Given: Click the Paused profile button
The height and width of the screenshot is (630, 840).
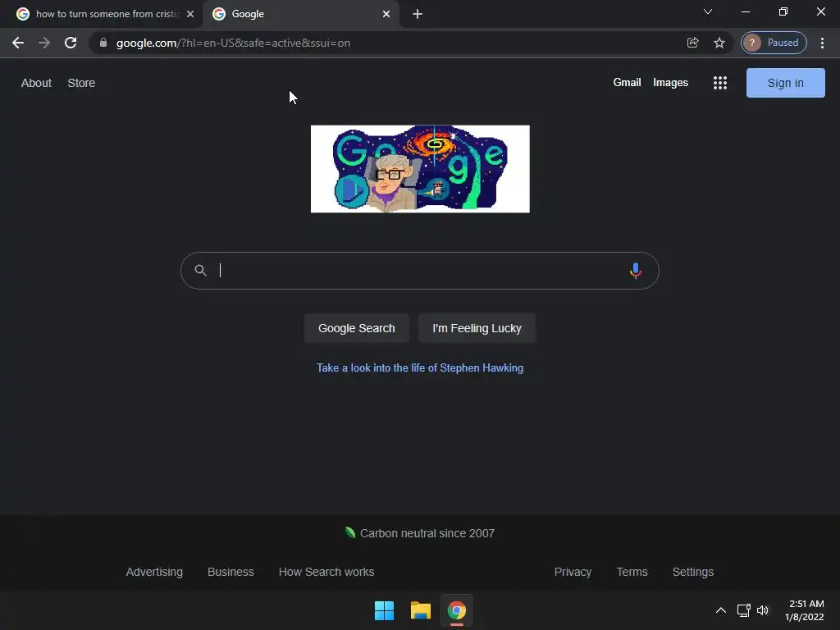Looking at the screenshot, I should (774, 43).
